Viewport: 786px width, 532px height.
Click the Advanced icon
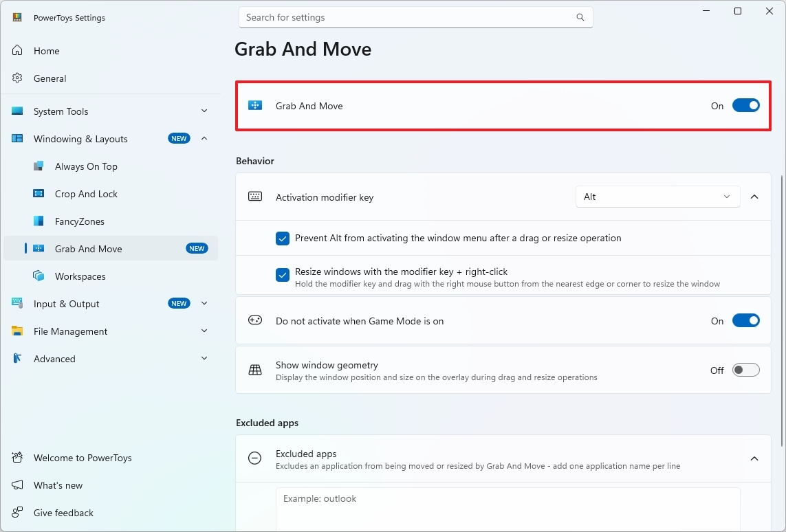[x=17, y=358]
